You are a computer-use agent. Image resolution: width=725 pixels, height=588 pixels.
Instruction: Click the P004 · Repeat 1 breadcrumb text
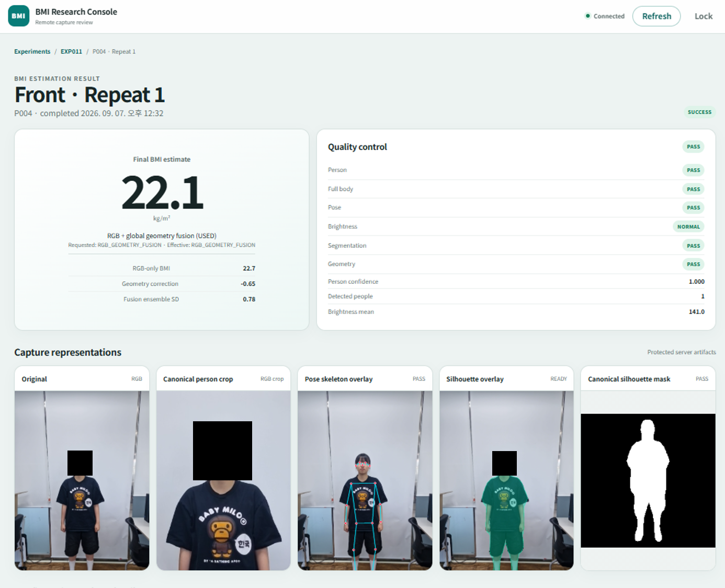click(114, 51)
